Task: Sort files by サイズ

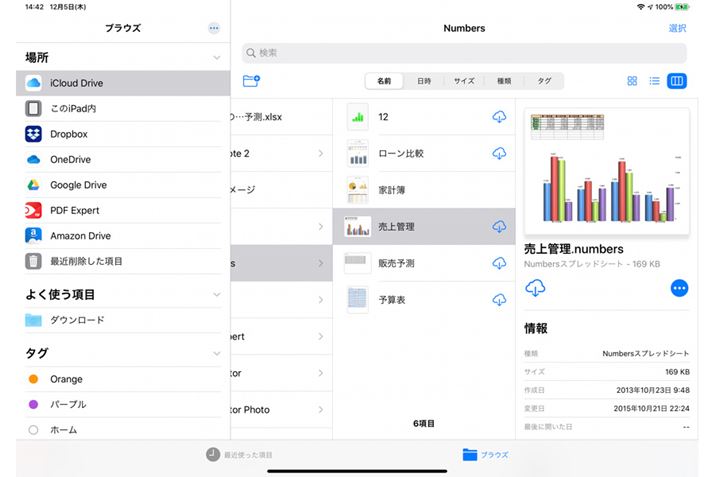Action: [464, 81]
